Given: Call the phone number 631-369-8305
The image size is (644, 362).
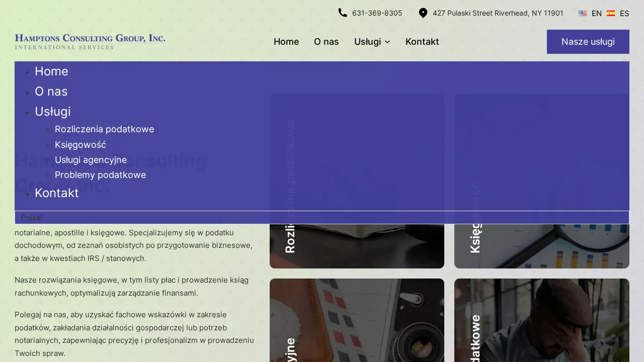Looking at the screenshot, I should coord(377,13).
